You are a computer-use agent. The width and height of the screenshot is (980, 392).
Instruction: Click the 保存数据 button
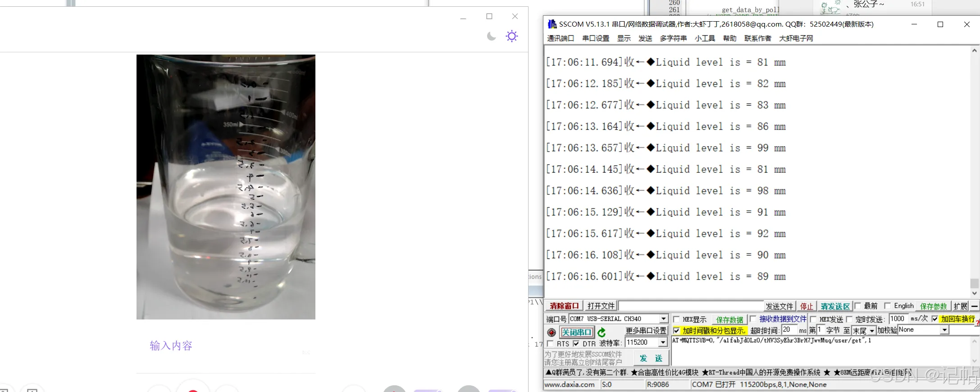(x=729, y=320)
